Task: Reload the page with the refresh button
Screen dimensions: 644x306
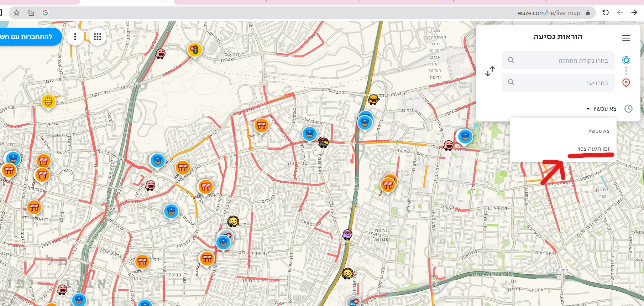Action: (x=606, y=12)
